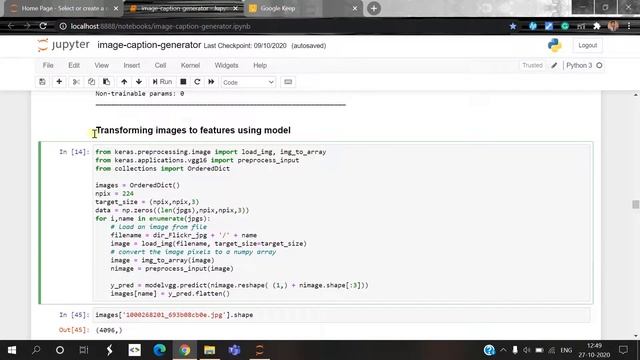Viewport: 640px width, 360px height.
Task: Click the Trusted notebook indicator
Action: 532,65
